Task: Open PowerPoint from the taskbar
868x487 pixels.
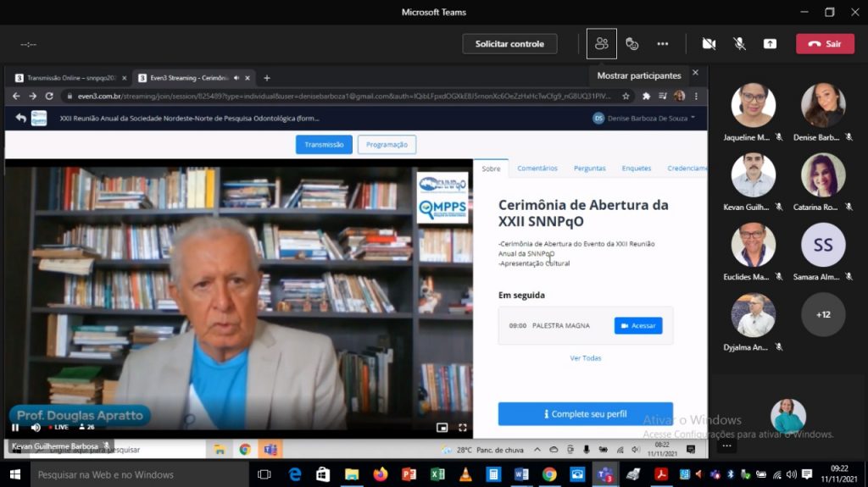Action: [x=409, y=475]
